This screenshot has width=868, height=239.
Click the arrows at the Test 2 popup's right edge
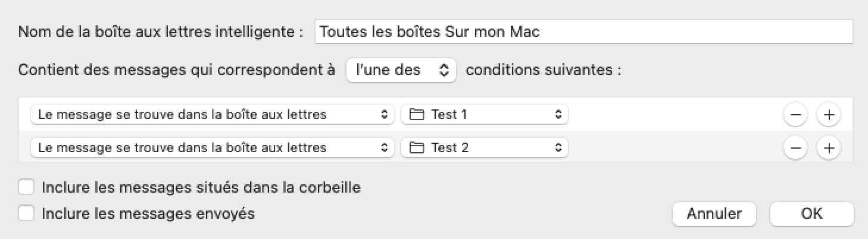(x=558, y=147)
